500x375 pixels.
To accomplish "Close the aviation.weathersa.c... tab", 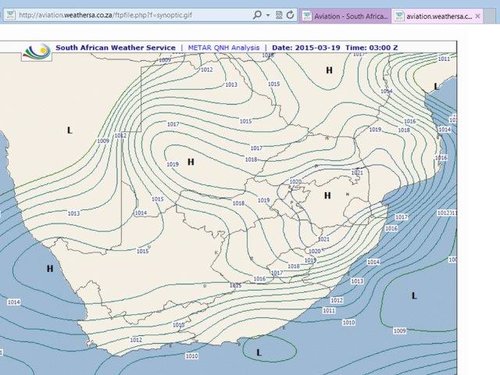I will 478,16.
